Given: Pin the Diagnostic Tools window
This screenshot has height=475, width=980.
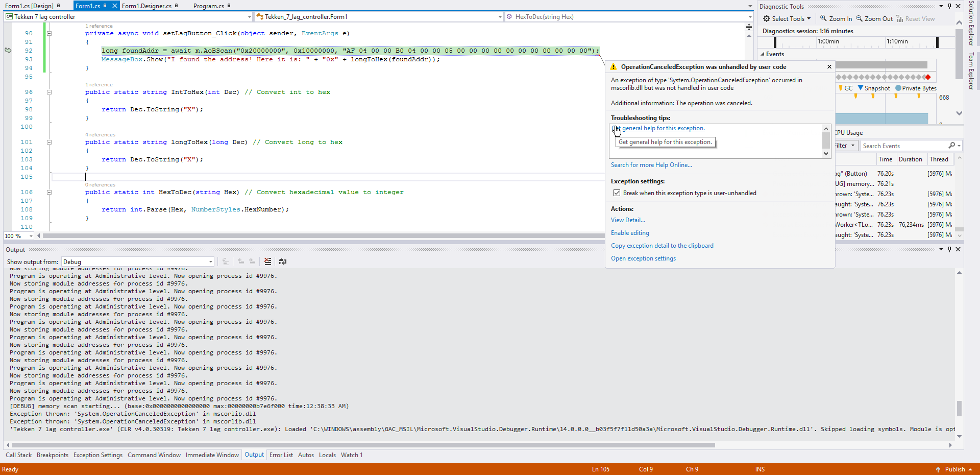Looking at the screenshot, I should tap(949, 6).
